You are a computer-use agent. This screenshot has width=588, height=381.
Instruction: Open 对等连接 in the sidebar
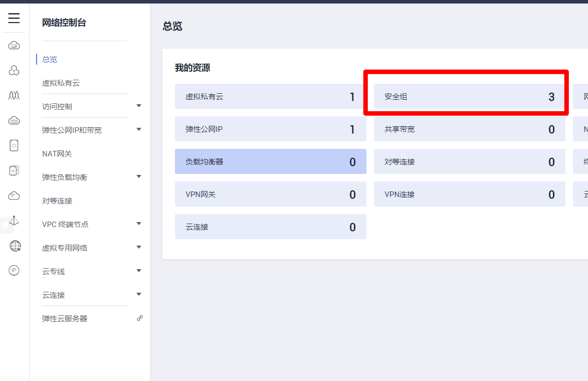[x=57, y=201]
